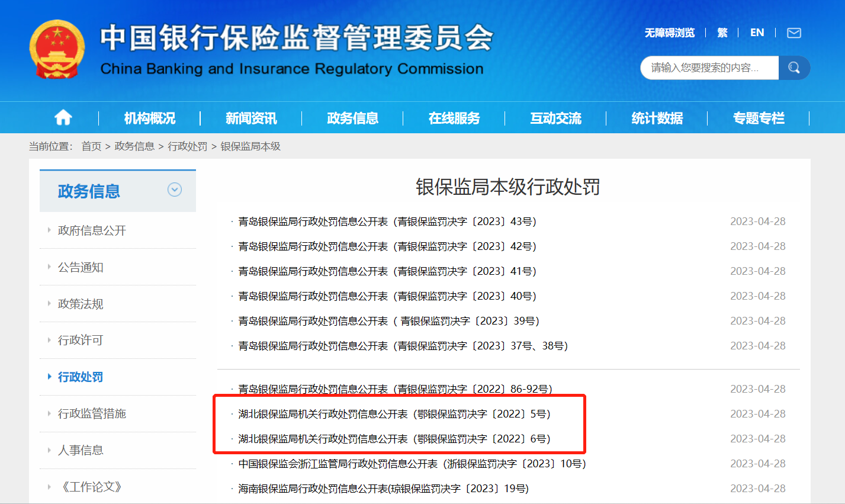Click the date beside Hubei 5号 notice
Image resolution: width=845 pixels, height=504 pixels.
pyautogui.click(x=758, y=414)
